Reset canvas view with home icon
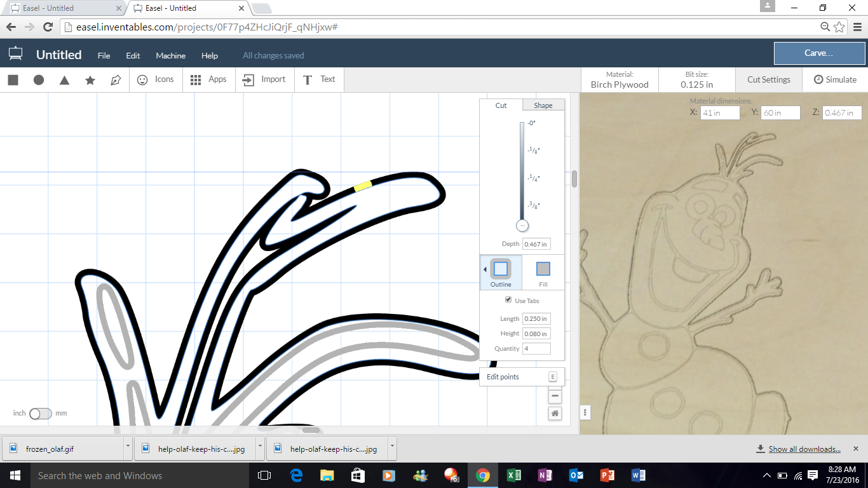 (x=555, y=414)
